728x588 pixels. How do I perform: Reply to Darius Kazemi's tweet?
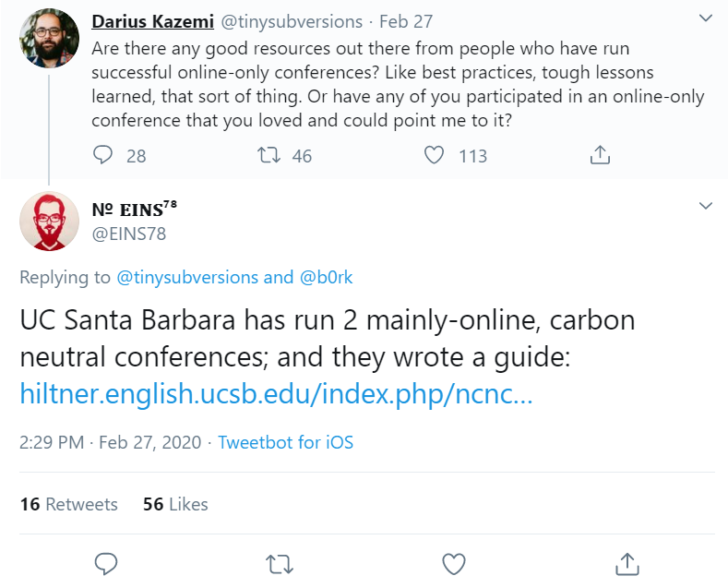(x=102, y=155)
